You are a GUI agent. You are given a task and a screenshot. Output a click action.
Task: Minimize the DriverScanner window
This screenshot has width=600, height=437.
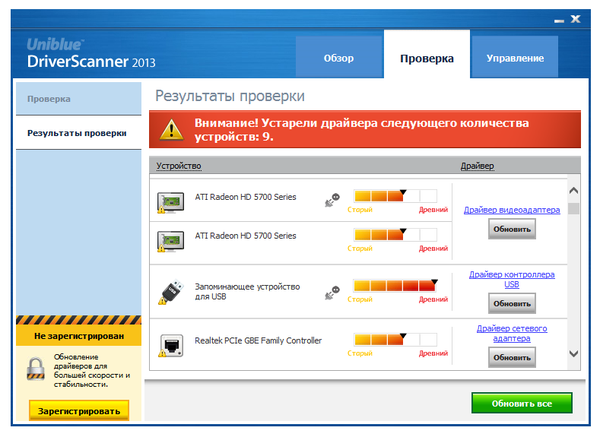(x=559, y=21)
